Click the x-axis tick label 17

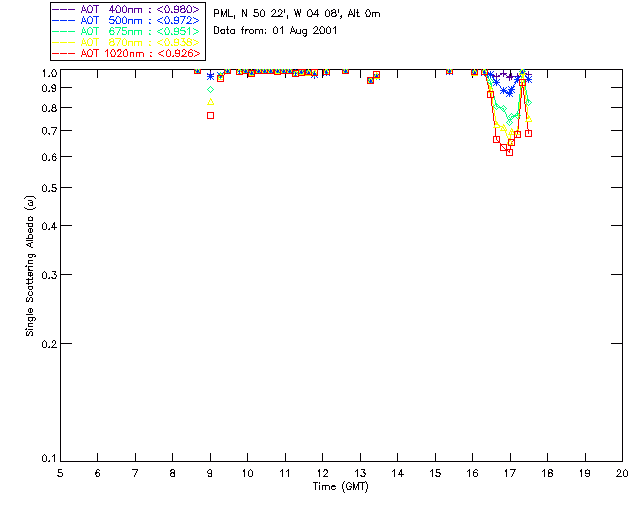510,473
